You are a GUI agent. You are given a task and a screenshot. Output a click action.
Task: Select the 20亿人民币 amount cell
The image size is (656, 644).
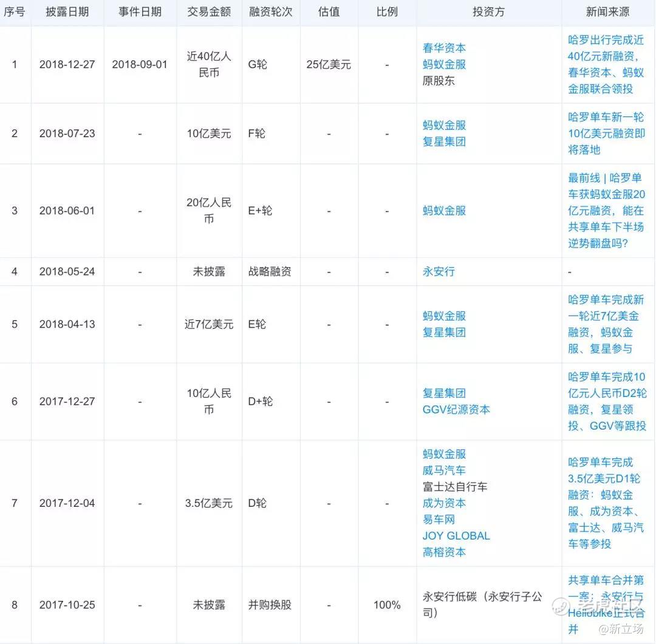pos(209,211)
